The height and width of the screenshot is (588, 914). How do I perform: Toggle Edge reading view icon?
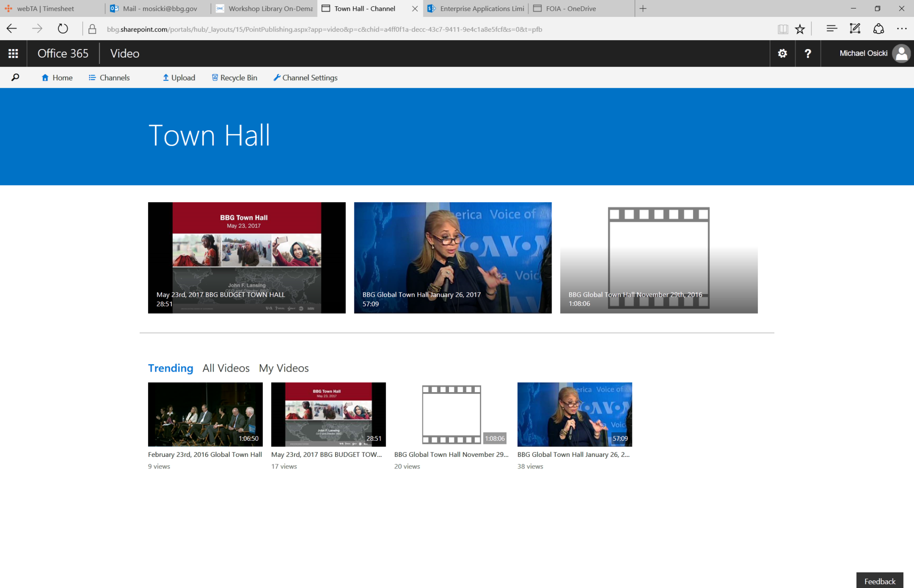pos(782,29)
